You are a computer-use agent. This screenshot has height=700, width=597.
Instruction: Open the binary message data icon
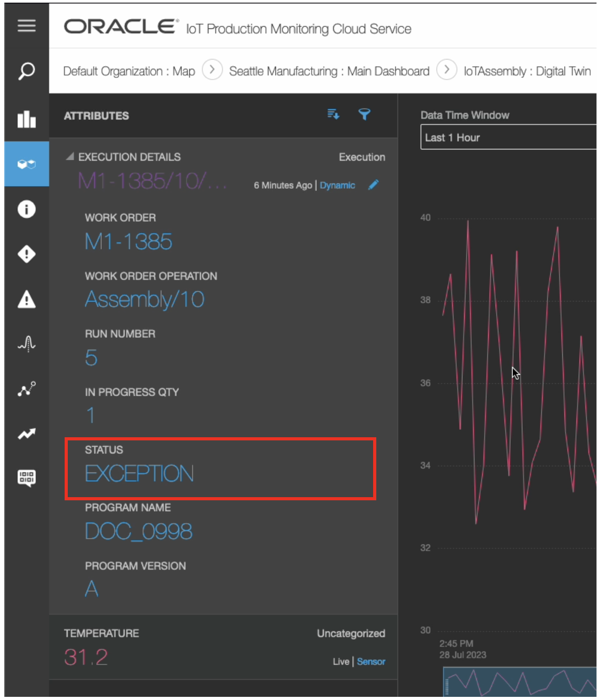26,478
